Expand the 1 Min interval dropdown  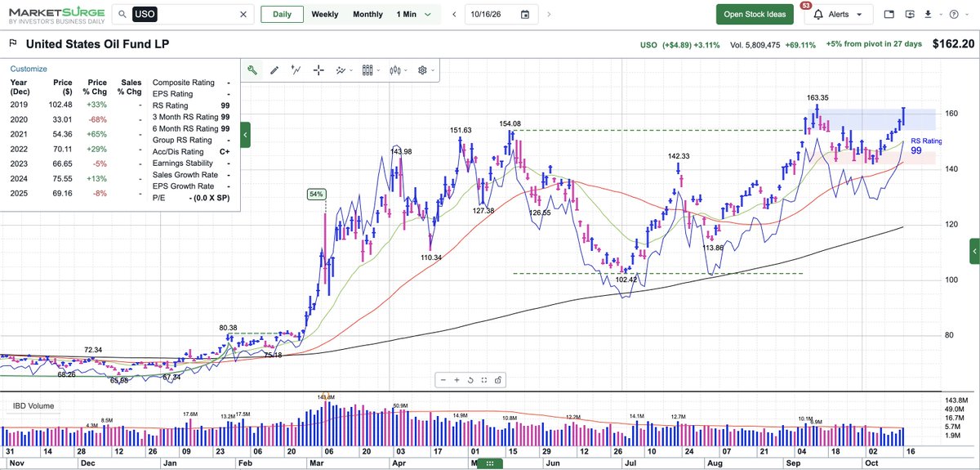pos(428,15)
